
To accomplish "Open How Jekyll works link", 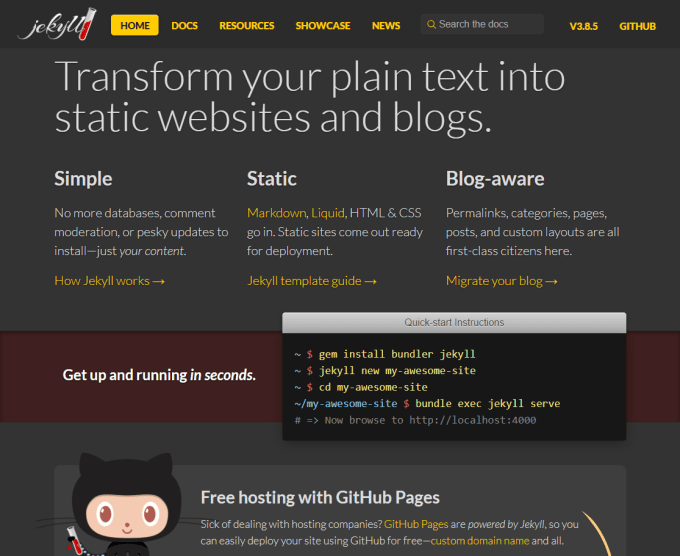I will click(x=110, y=281).
